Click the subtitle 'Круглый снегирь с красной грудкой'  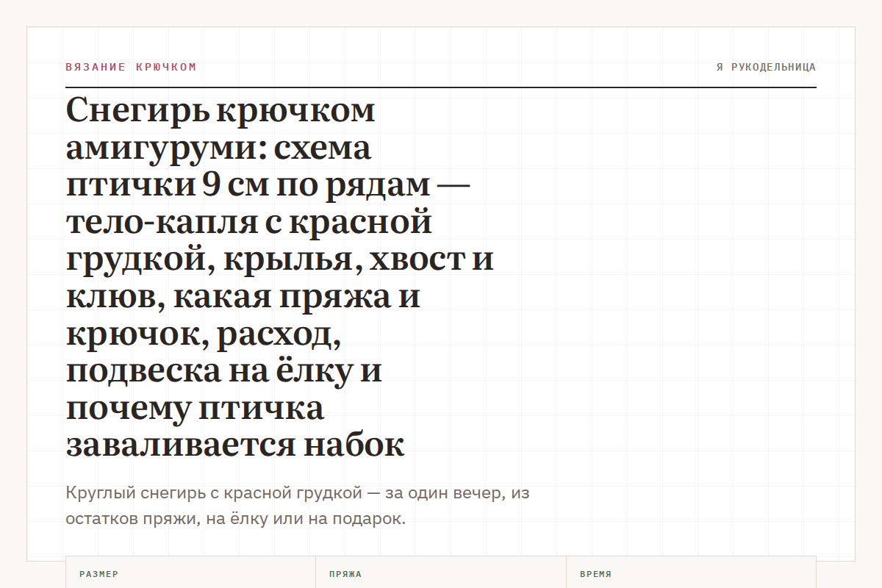[298, 506]
